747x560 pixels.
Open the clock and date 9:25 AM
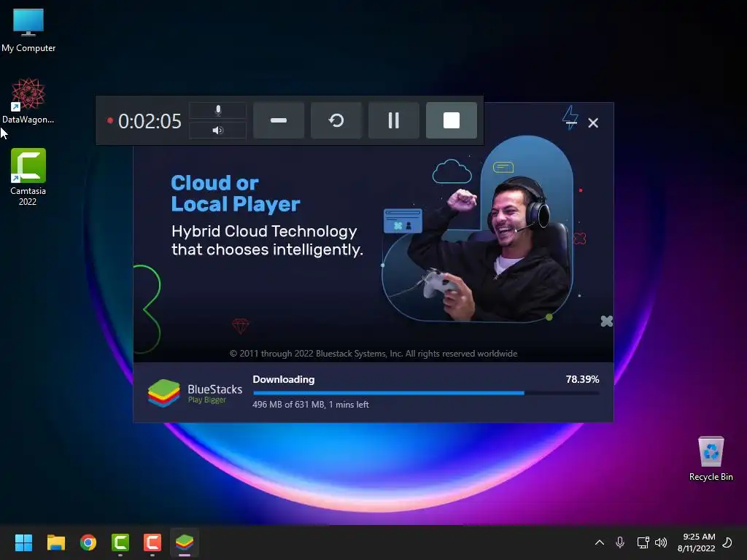tap(696, 542)
